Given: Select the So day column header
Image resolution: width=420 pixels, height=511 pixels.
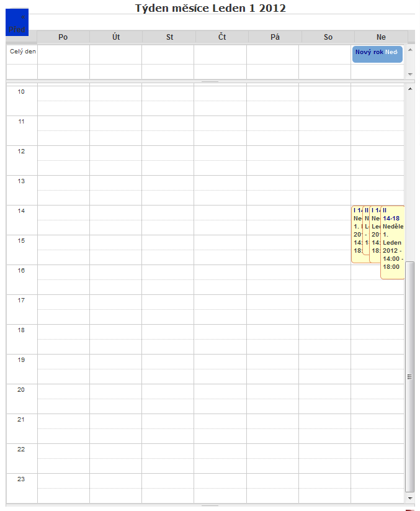Looking at the screenshot, I should click(328, 37).
